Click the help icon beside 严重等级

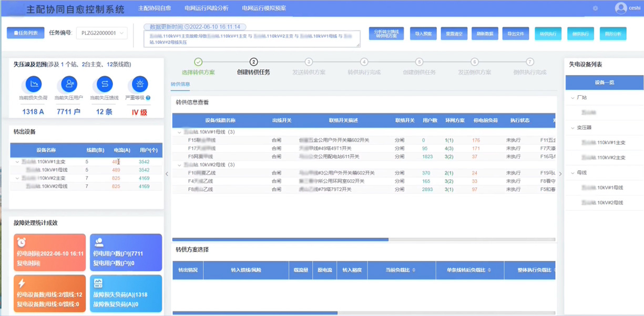click(148, 98)
